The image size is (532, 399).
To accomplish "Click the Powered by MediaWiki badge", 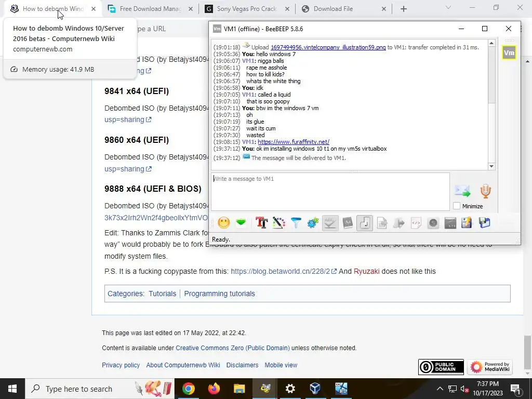I will click(x=490, y=367).
